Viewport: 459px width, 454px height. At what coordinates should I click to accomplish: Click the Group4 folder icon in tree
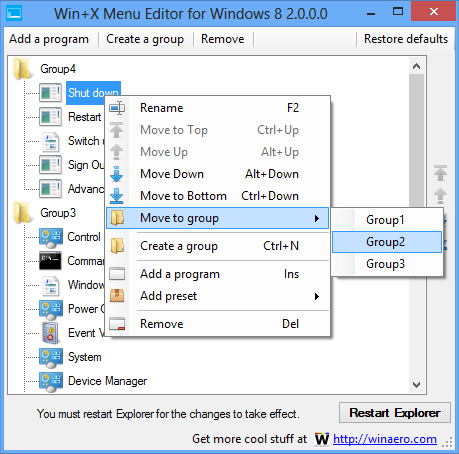coord(23,69)
